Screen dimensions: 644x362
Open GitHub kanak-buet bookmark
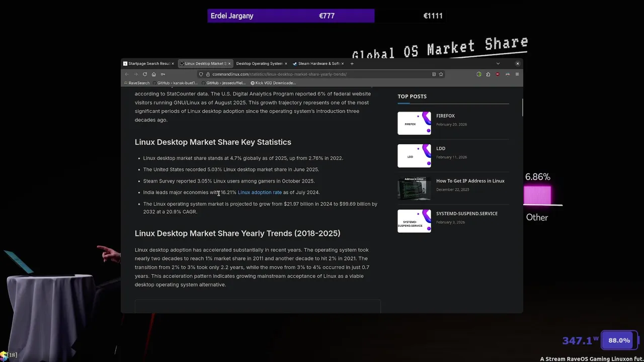click(175, 82)
